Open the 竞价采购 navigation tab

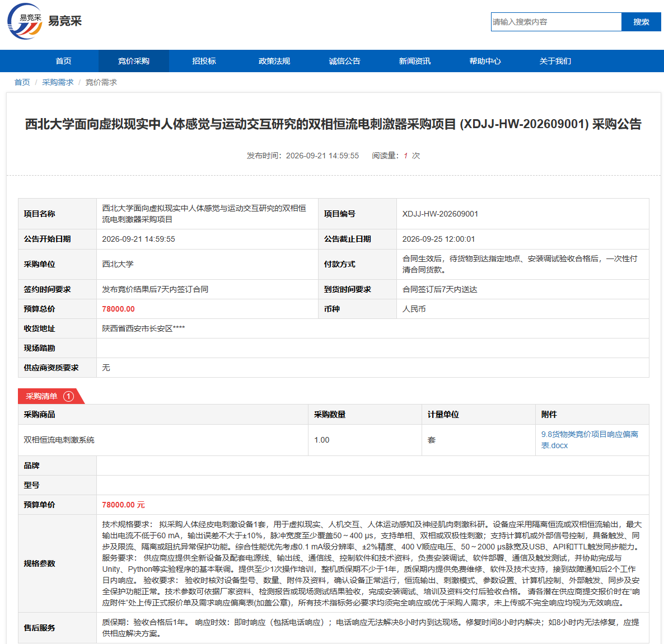click(134, 61)
